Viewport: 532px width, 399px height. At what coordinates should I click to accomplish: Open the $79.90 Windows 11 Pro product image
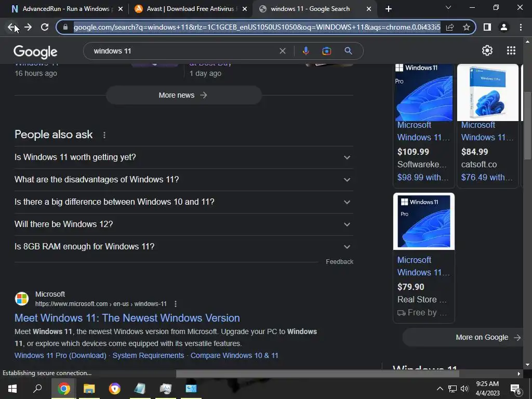click(424, 221)
